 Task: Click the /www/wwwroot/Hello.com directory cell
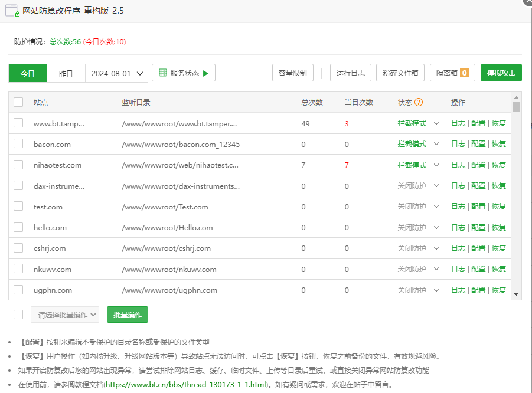(x=167, y=228)
